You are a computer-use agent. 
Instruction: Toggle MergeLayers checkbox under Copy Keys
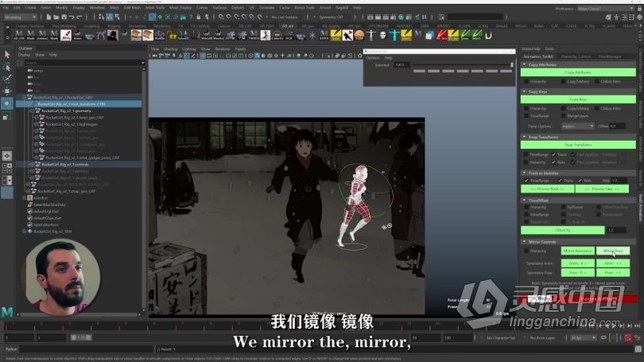point(563,116)
